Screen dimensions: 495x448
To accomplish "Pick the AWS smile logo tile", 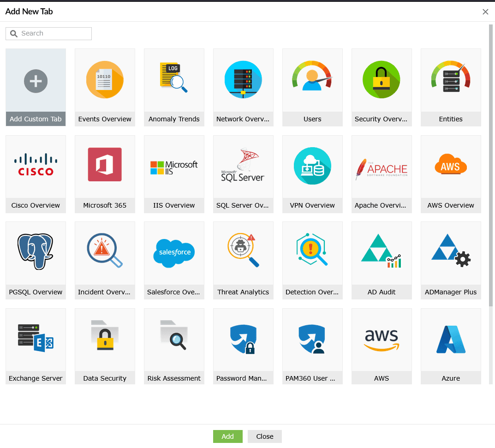I will pos(382,340).
